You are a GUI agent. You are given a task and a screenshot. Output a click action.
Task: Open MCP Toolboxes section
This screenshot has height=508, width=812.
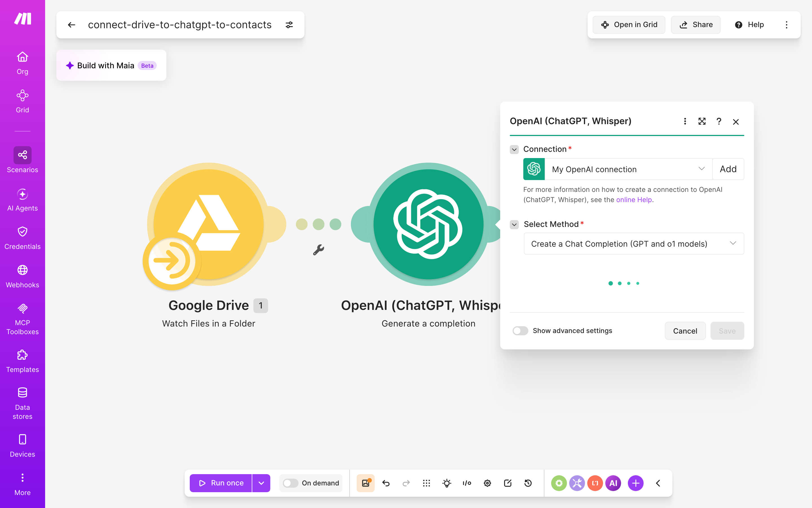[23, 319]
